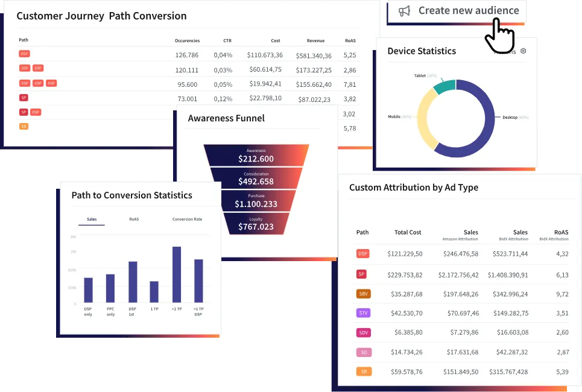Select the Sales tab in Path to Conversion

coord(92,220)
